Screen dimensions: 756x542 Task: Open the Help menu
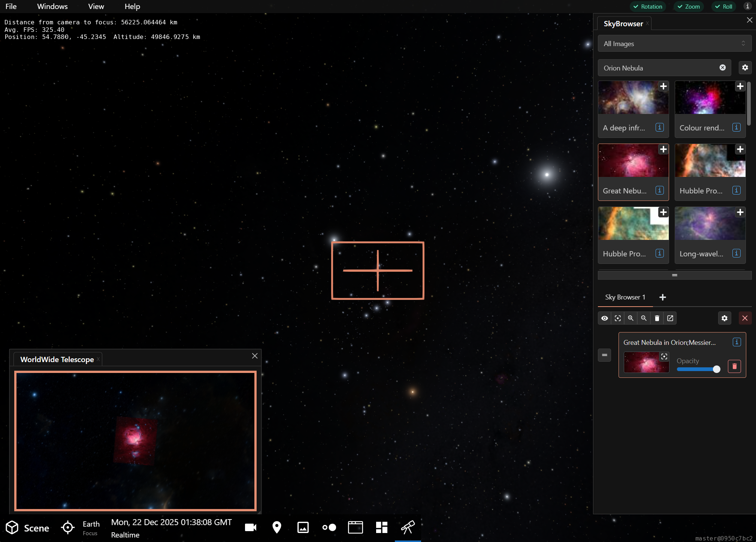[132, 6]
